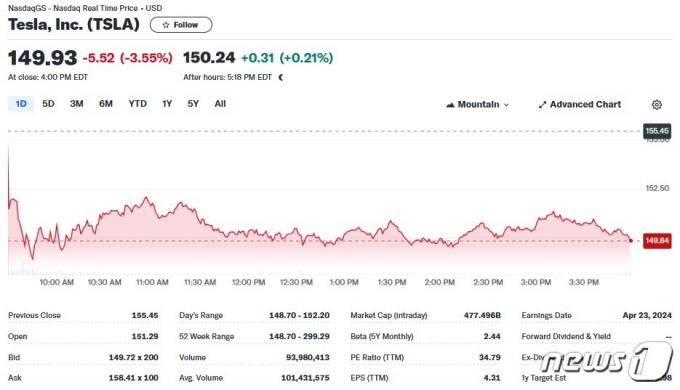Select the 5Y range tab
Viewport: 680px width, 390px height.
click(x=193, y=104)
